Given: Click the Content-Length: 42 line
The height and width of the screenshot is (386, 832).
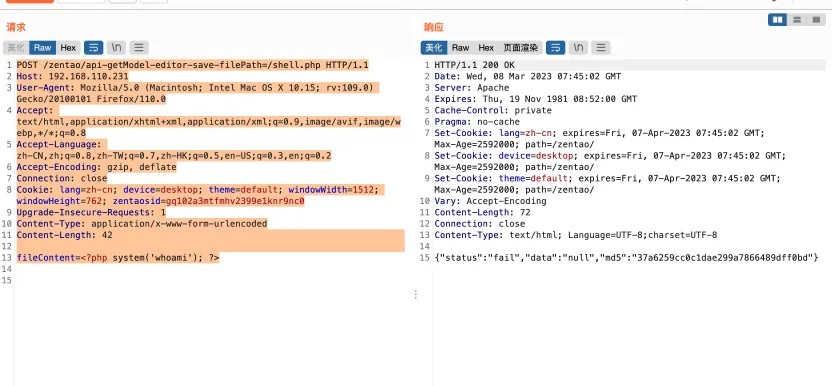Looking at the screenshot, I should [65, 235].
